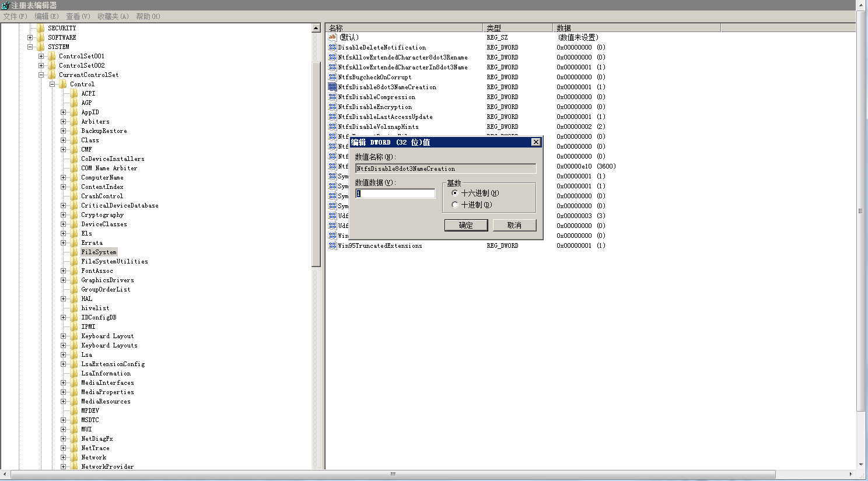Select the GraphicsDrivers tree key
Image resolution: width=868 pixels, height=481 pixels.
coord(107,280)
